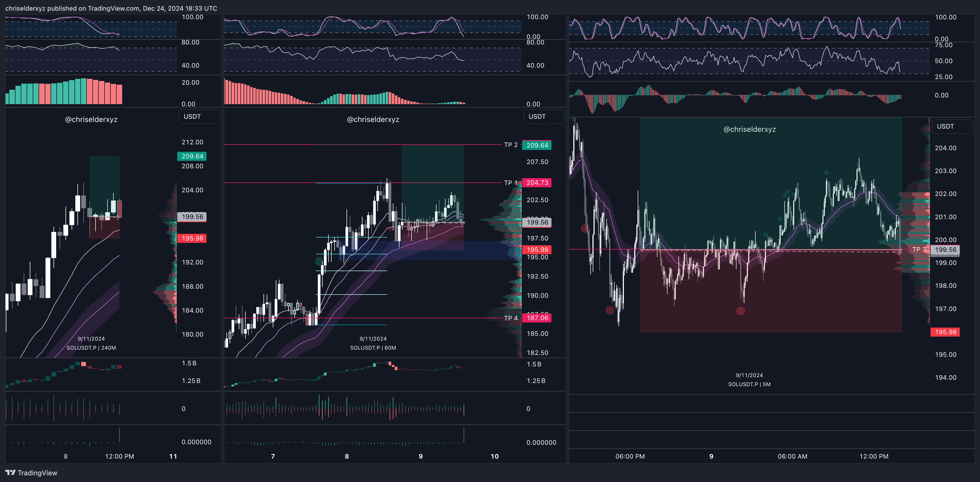
Task: Click the TP 3 label on the 5M chart
Action: [919, 249]
